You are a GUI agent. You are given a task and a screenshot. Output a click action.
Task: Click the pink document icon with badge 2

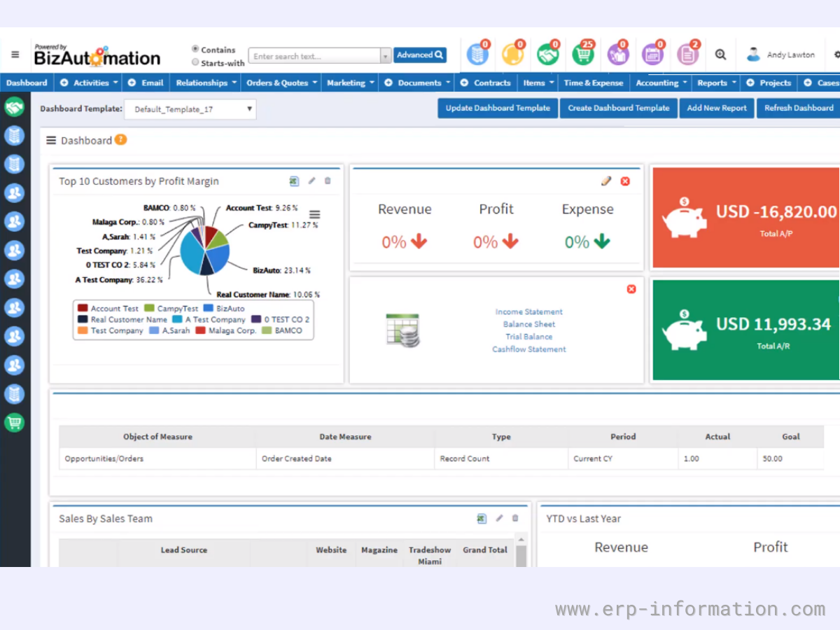687,54
